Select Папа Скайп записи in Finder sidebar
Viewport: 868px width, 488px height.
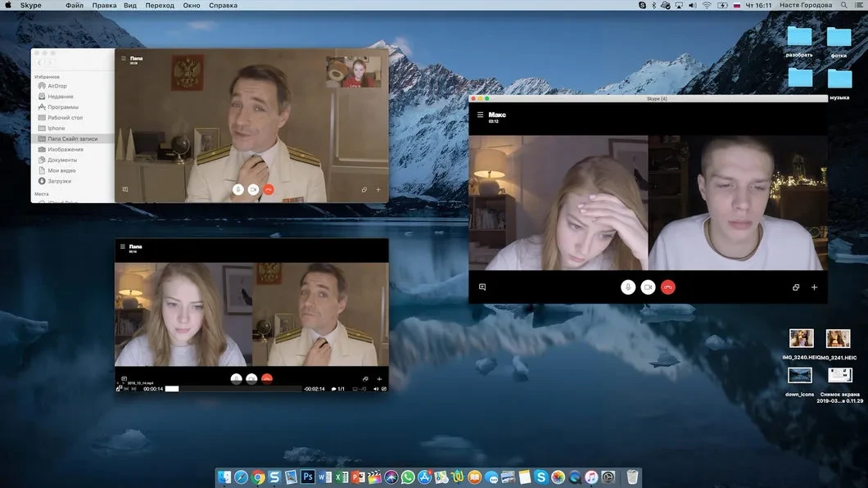(x=71, y=139)
